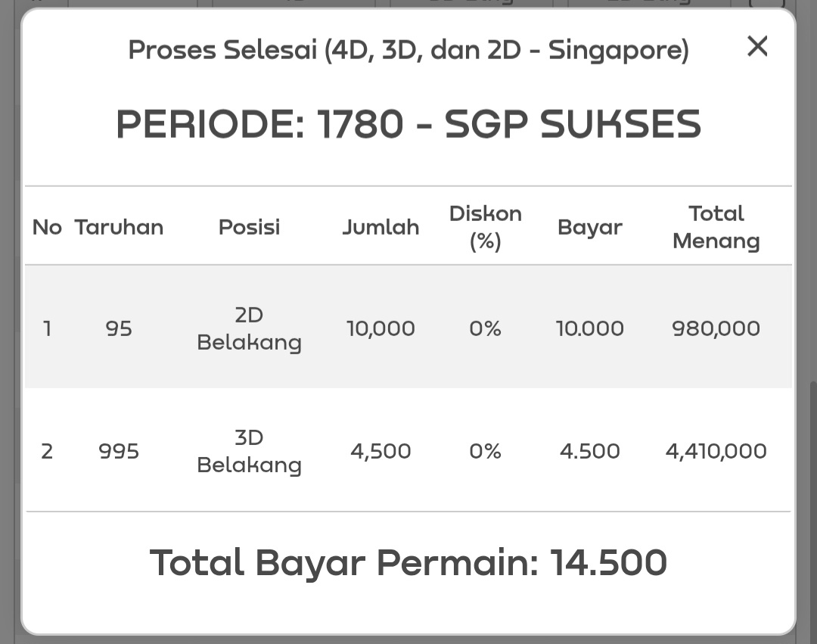Click the 980,000 total win amount
The image size is (817, 644).
tap(716, 328)
